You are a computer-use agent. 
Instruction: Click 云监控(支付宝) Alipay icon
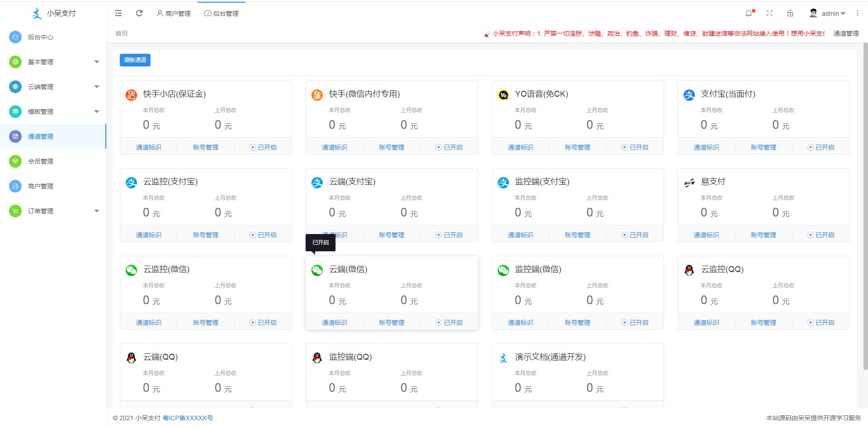click(x=131, y=183)
